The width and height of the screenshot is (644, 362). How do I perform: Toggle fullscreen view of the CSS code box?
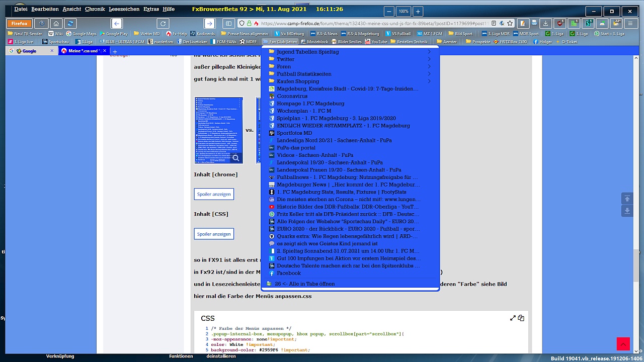[513, 318]
